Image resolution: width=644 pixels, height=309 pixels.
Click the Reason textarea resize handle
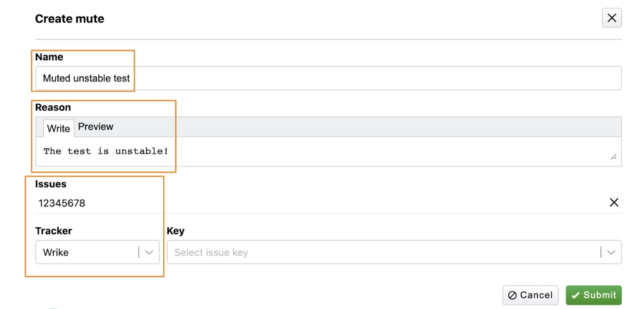(614, 157)
